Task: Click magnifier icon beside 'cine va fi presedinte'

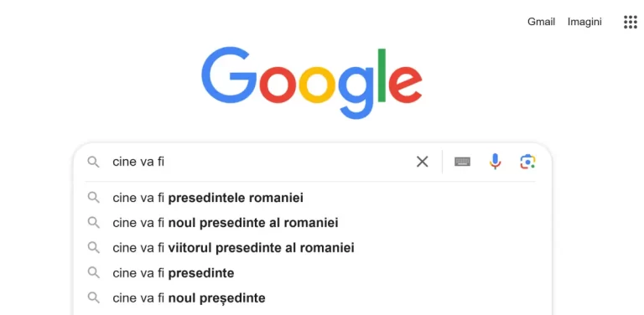Action: point(94,273)
